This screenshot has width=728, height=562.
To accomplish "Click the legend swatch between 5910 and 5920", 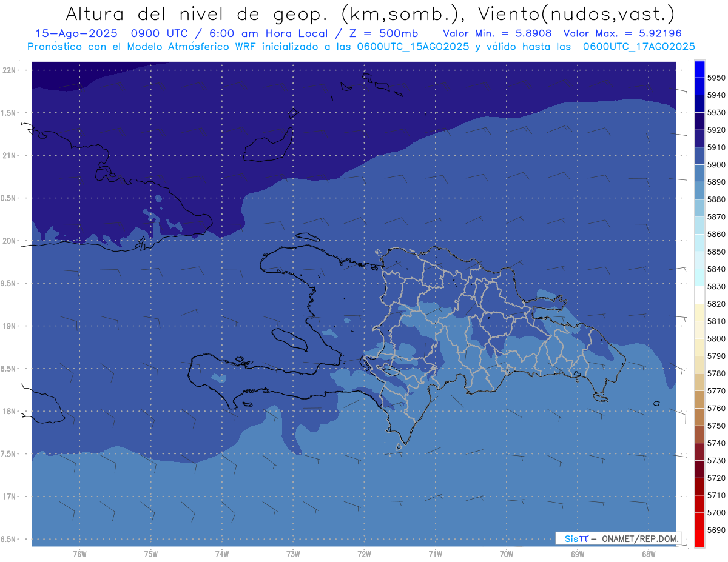I will click(699, 138).
